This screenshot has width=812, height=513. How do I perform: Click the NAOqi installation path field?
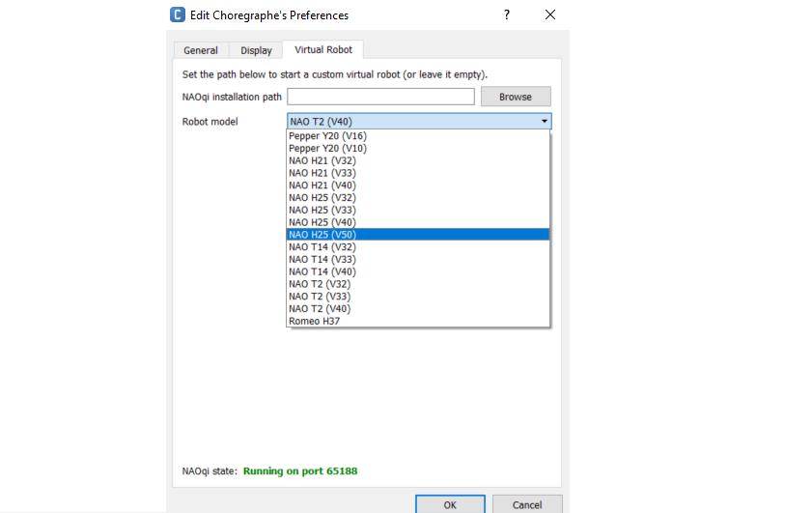click(x=380, y=97)
